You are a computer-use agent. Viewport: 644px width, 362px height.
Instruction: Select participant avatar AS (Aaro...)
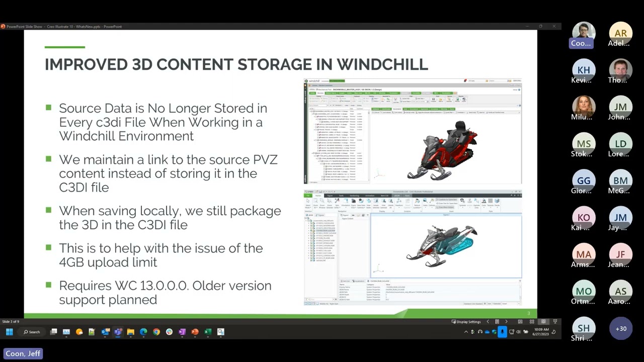click(620, 291)
